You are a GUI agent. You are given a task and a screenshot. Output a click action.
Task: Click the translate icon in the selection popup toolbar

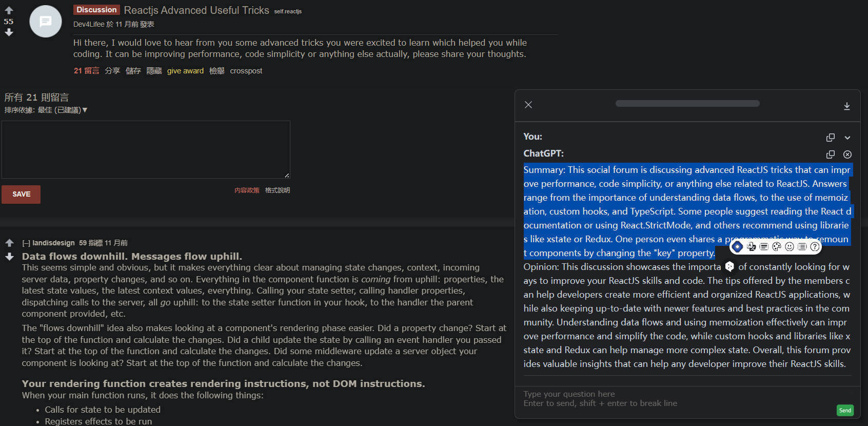pos(751,246)
